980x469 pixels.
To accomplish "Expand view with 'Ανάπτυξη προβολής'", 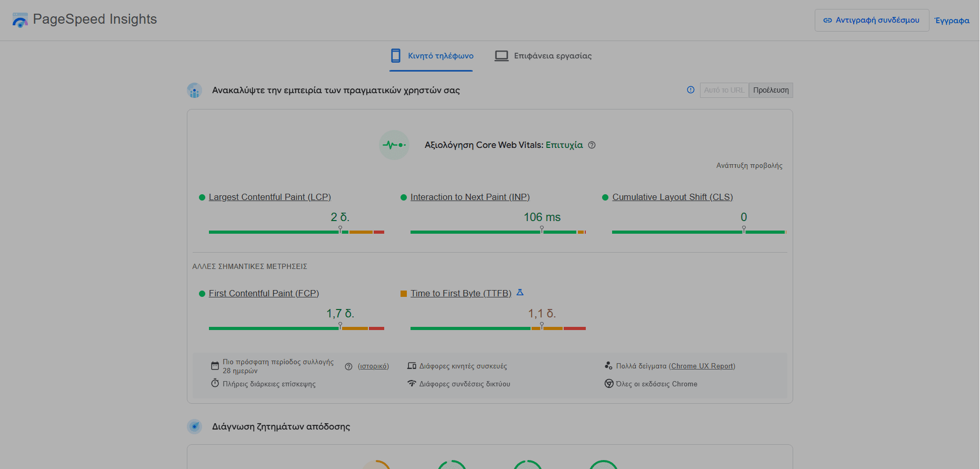I will pos(749,166).
